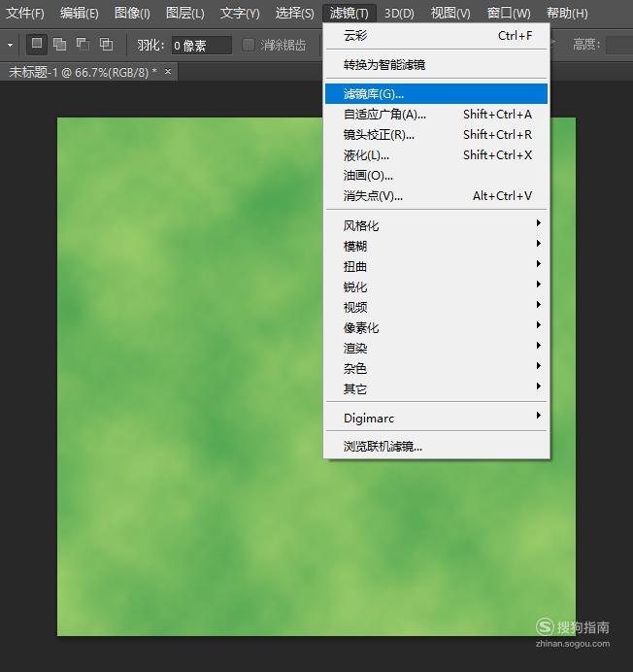Screen dimensions: 633x672
Task: Close the 未标题-1 document tab
Action: pyautogui.click(x=168, y=71)
